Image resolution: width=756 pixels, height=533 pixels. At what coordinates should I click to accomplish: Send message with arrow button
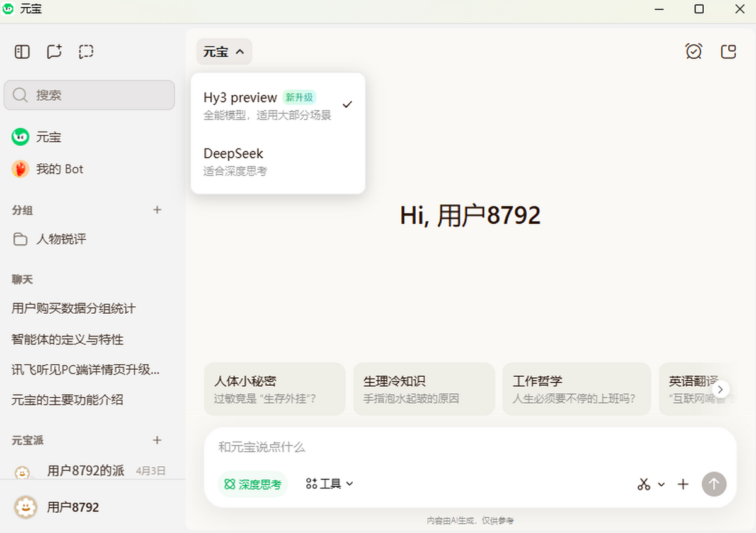(714, 484)
